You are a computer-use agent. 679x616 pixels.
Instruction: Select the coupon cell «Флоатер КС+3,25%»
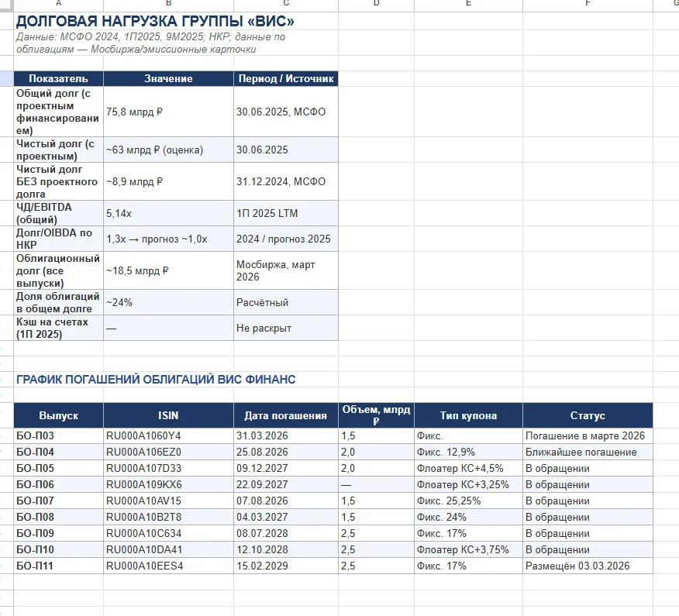(x=468, y=484)
